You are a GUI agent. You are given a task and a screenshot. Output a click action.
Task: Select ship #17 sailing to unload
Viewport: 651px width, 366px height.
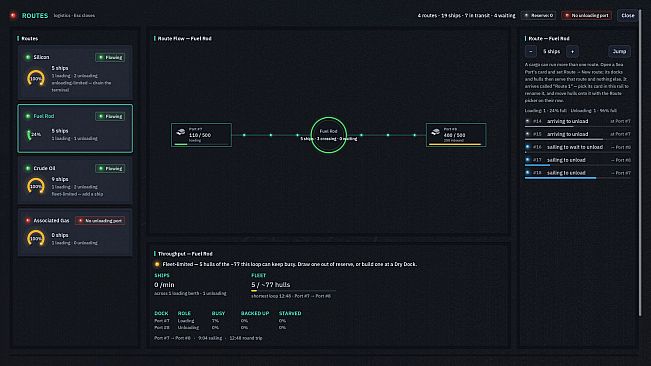578,160
